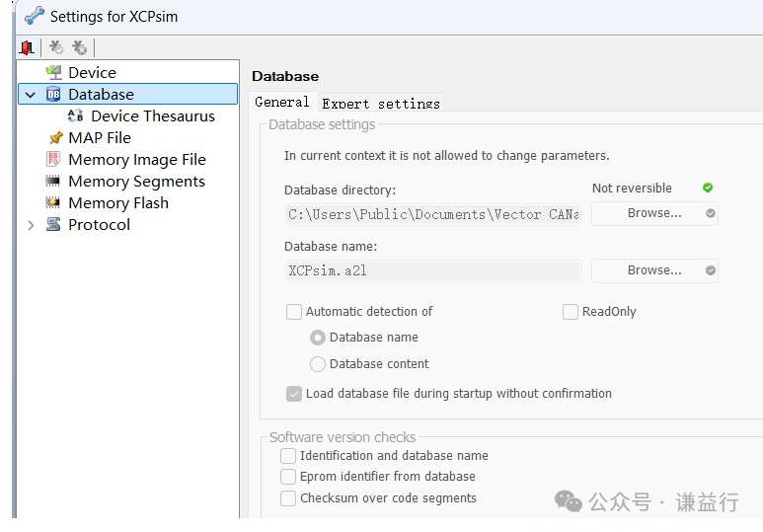
Task: Select Protocol node in tree
Action: point(100,224)
